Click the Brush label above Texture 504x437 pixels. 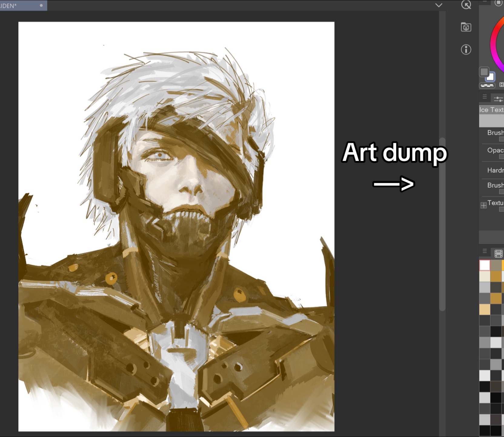coord(496,185)
